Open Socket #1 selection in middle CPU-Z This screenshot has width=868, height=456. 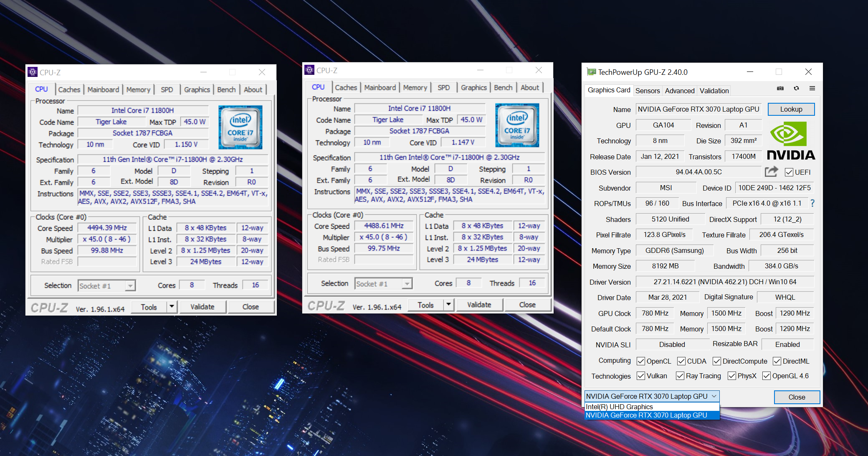(x=384, y=284)
